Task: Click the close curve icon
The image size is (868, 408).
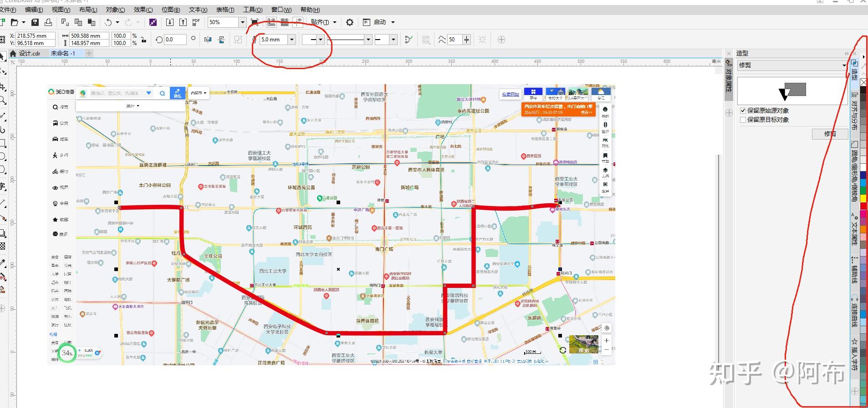Action: (408, 40)
